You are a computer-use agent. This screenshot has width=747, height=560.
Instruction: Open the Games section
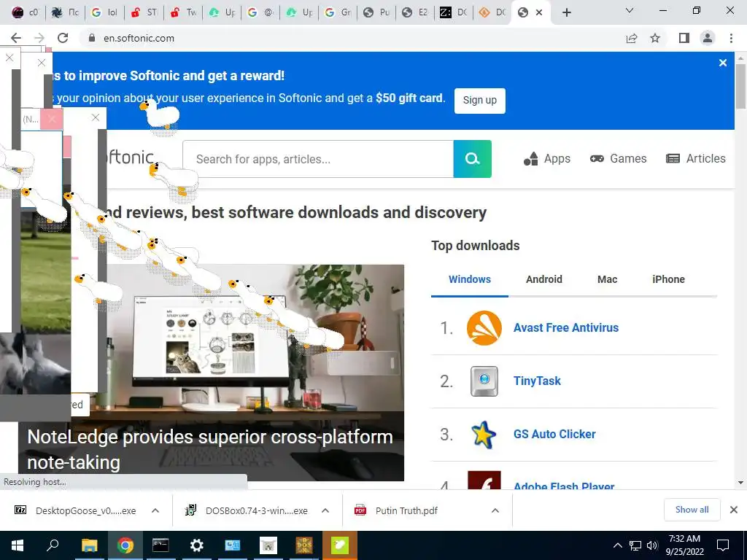pos(618,158)
